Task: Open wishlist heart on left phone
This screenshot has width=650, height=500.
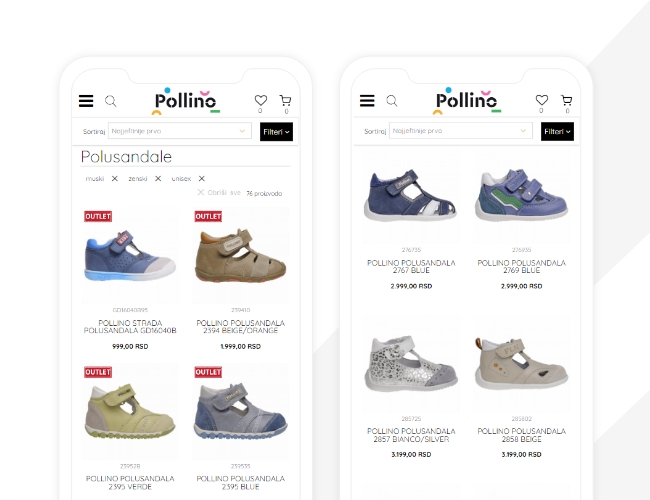Action: (261, 100)
